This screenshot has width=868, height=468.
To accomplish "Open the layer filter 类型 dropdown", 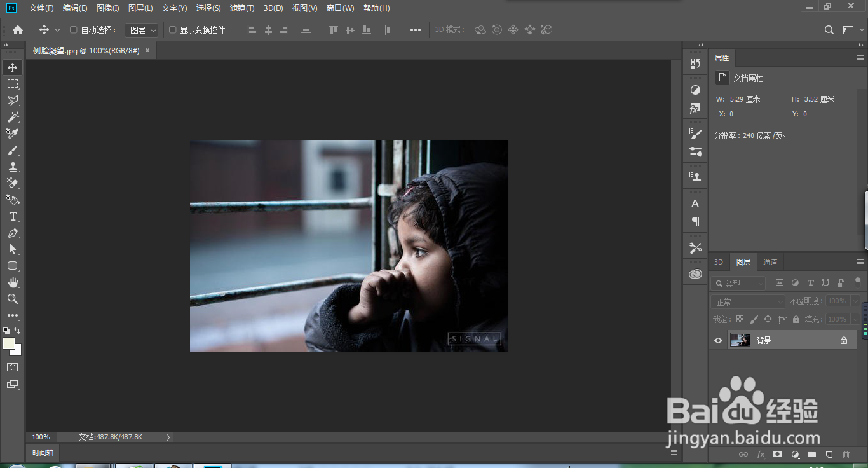I will tap(739, 283).
